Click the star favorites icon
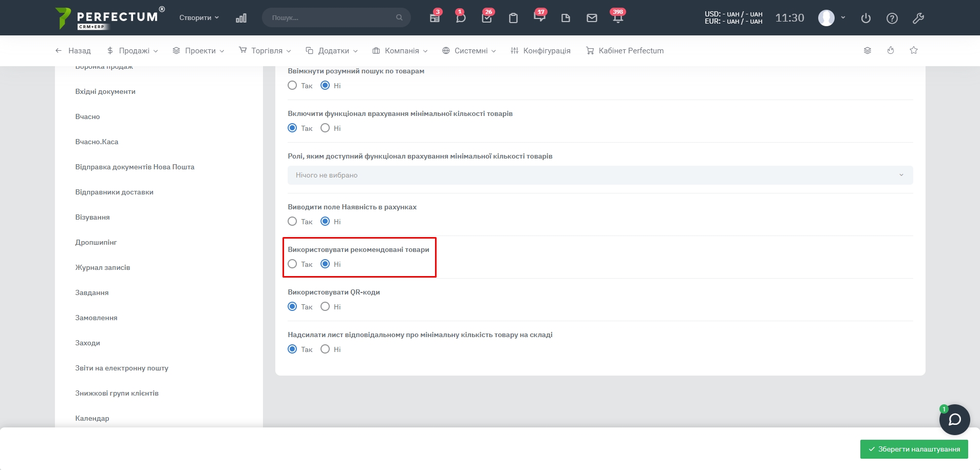This screenshot has width=980, height=470. click(914, 50)
